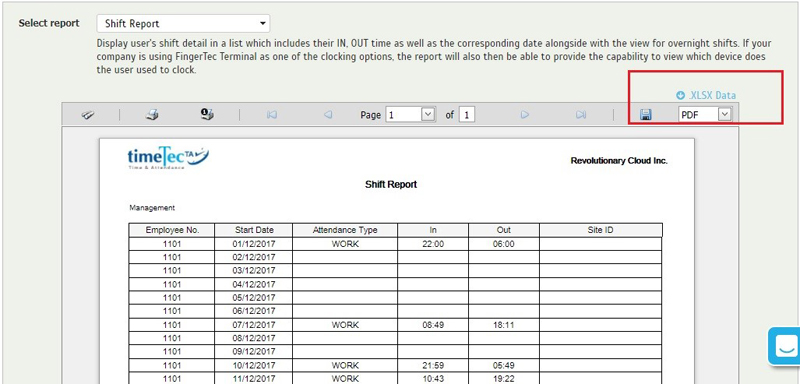The width and height of the screenshot is (800, 384).
Task: Click the 10:43 In time cell
Action: pos(433,379)
